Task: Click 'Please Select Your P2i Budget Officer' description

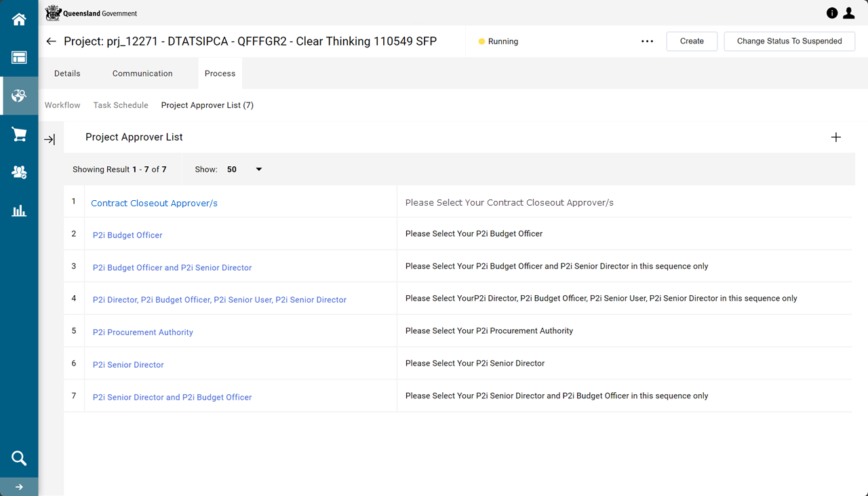Action: click(x=474, y=233)
